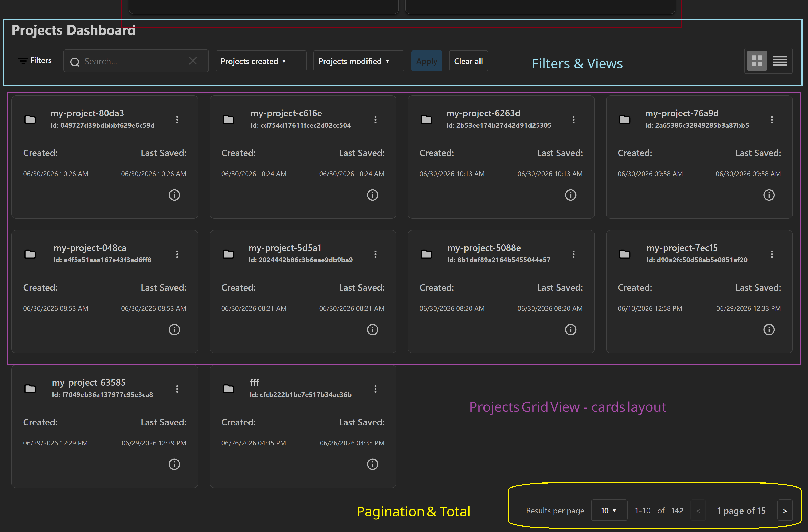This screenshot has height=532, width=808.
Task: Click the search magnifier icon
Action: [75, 62]
